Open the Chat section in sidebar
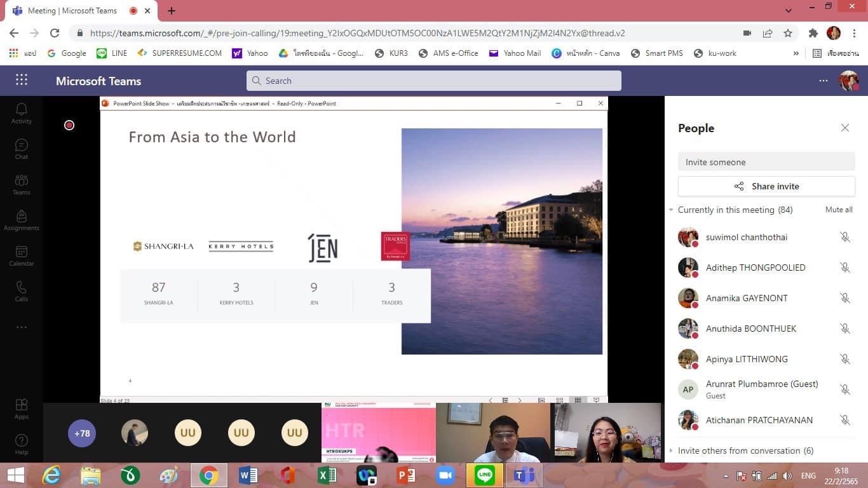 click(x=21, y=149)
